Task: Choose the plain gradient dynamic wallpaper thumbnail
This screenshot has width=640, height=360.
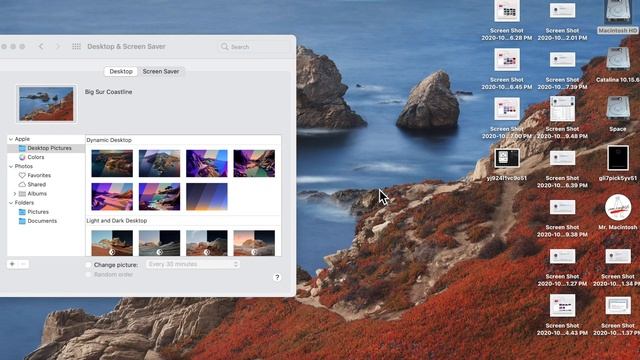Action: [207, 197]
